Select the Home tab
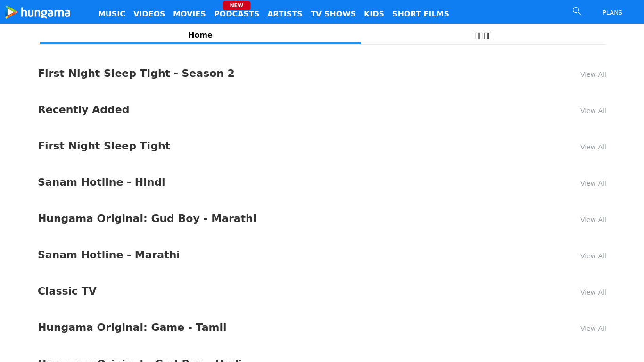The height and width of the screenshot is (362, 644). coord(200,35)
